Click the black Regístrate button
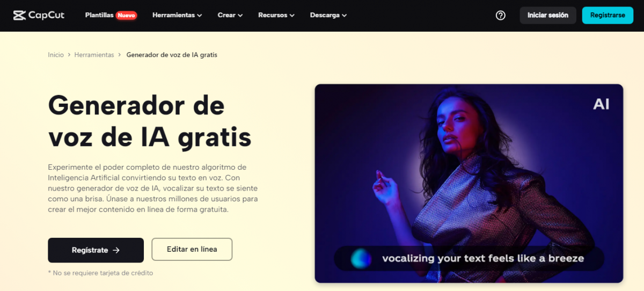 pos(96,250)
